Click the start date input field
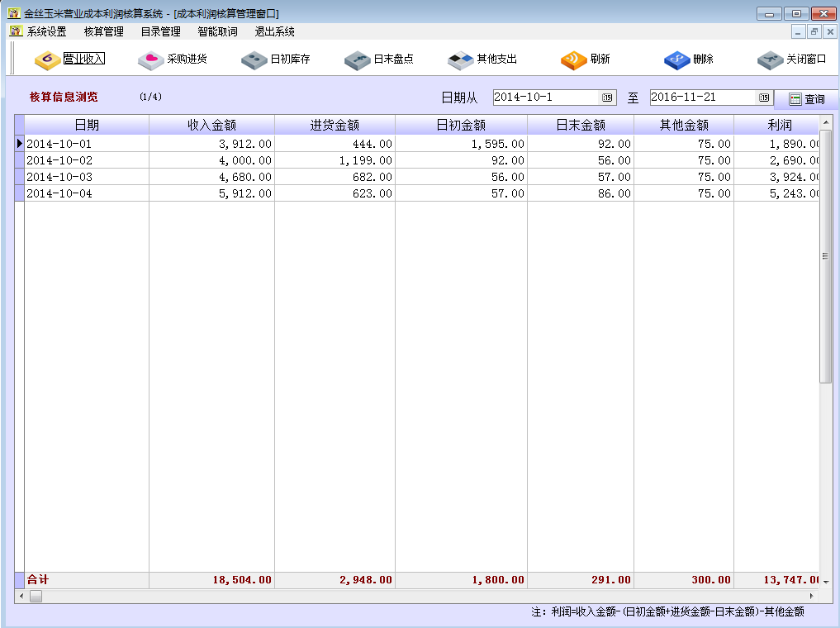Screen dimensions: 840x628 coord(545,98)
